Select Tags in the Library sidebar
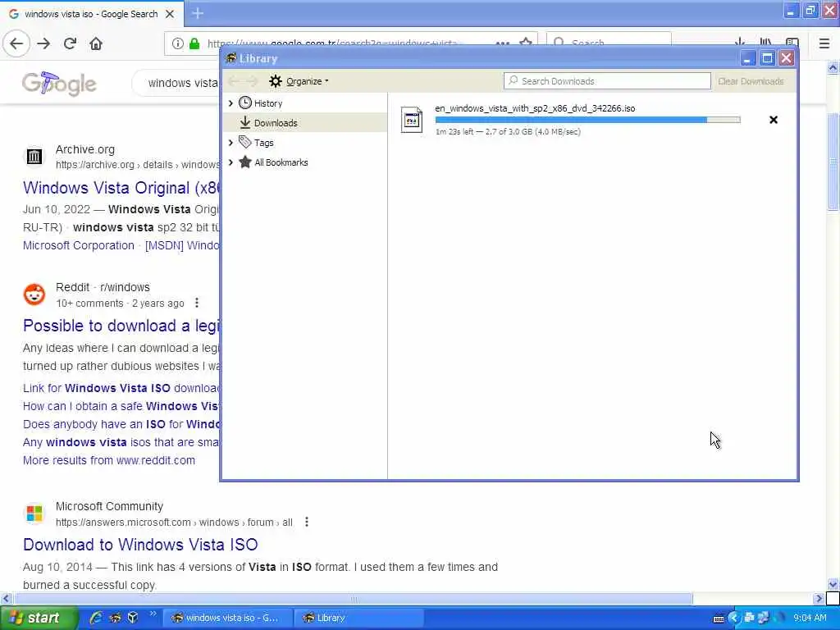 (x=263, y=143)
